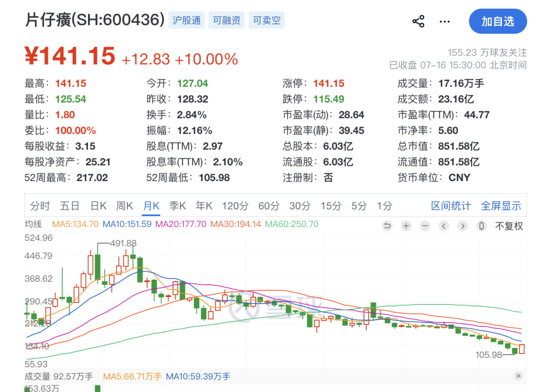Click the 跌停 value 115.49

coord(329,99)
